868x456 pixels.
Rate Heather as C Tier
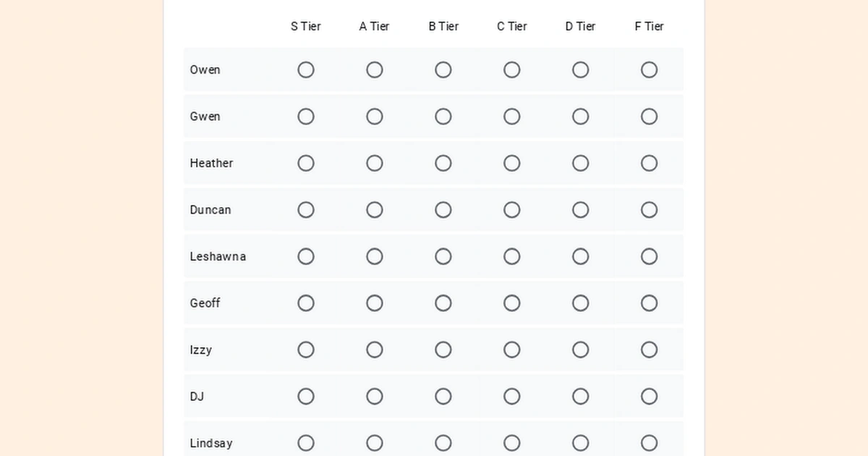click(x=511, y=163)
